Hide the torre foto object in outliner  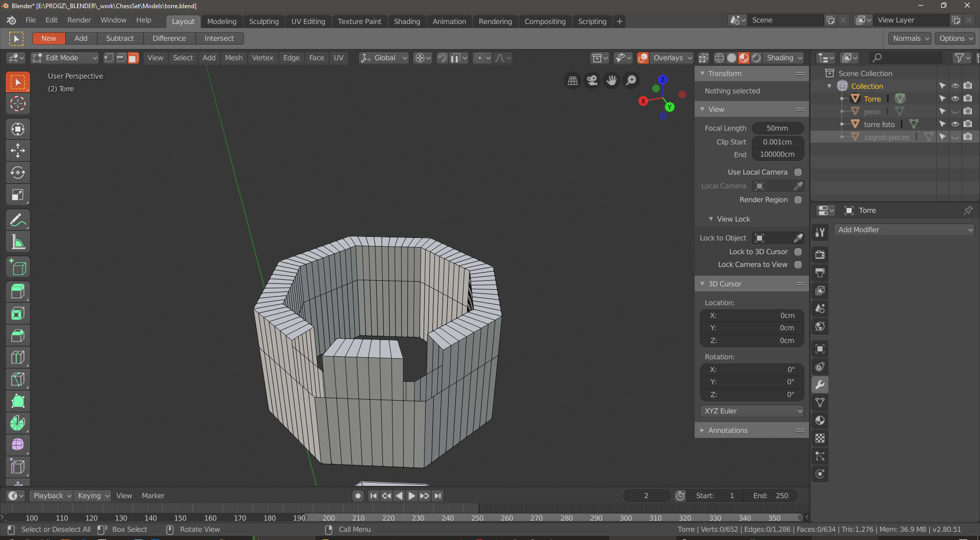(x=955, y=124)
